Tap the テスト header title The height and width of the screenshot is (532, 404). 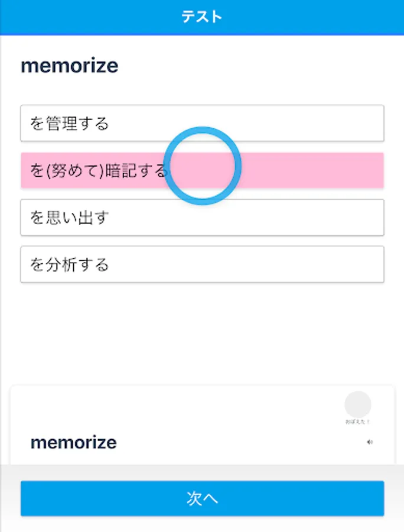tap(201, 17)
